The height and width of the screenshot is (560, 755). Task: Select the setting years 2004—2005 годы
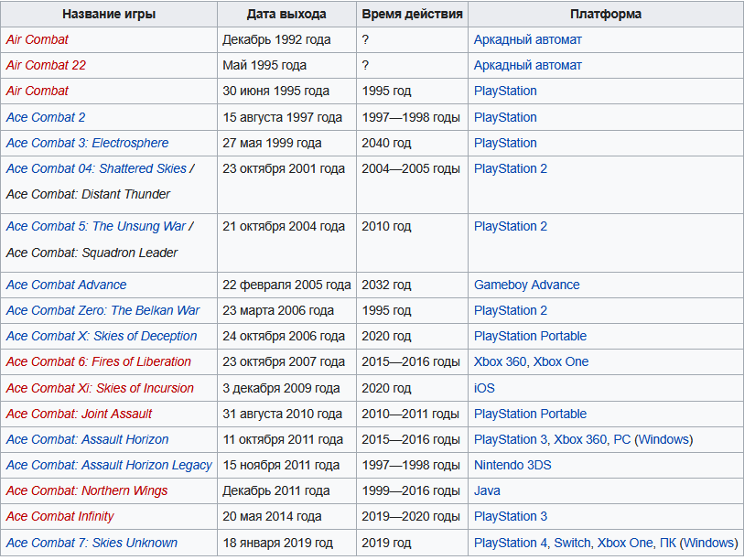click(x=411, y=168)
